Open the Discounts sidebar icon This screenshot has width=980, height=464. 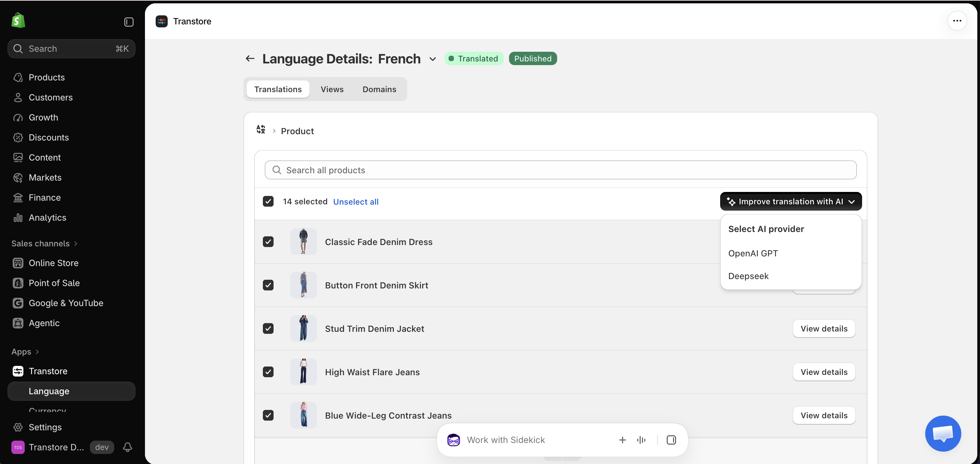(x=18, y=137)
